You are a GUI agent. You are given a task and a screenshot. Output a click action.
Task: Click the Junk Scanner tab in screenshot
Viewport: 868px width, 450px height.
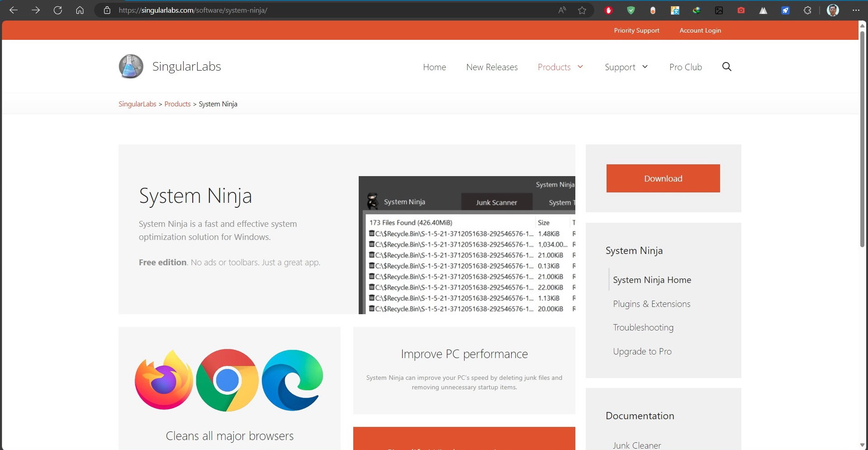[496, 202]
